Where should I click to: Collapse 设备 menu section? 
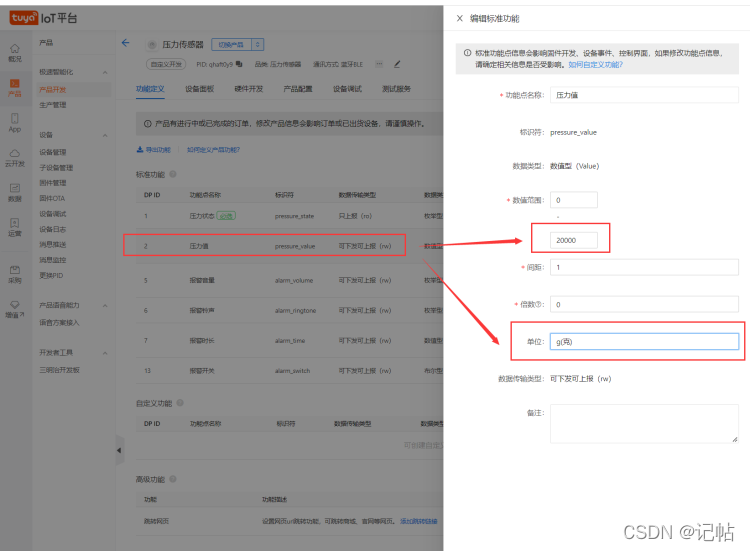tap(105, 135)
